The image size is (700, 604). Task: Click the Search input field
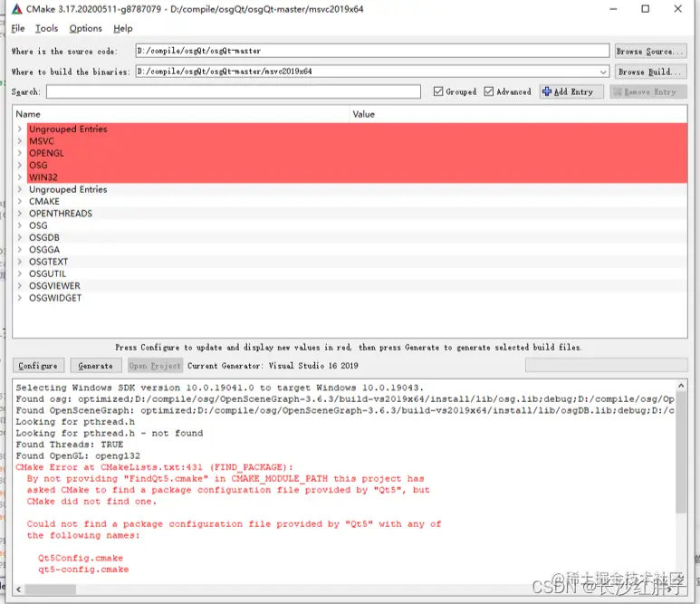[234, 91]
